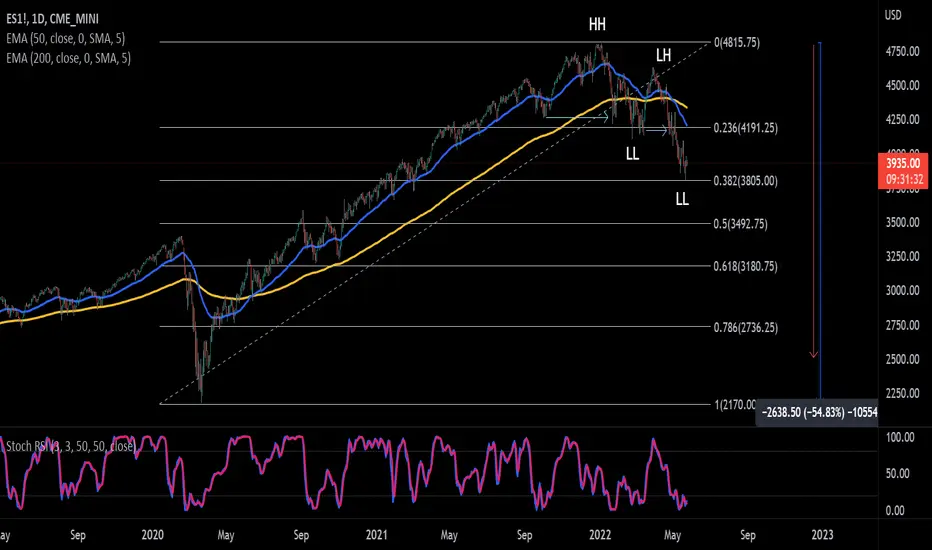This screenshot has width=932, height=550.
Task: Click the 2250.00 price axis value
Action: pos(902,394)
